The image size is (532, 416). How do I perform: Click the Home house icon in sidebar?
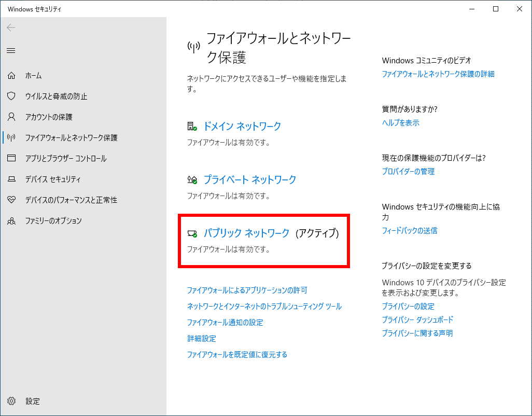point(11,75)
